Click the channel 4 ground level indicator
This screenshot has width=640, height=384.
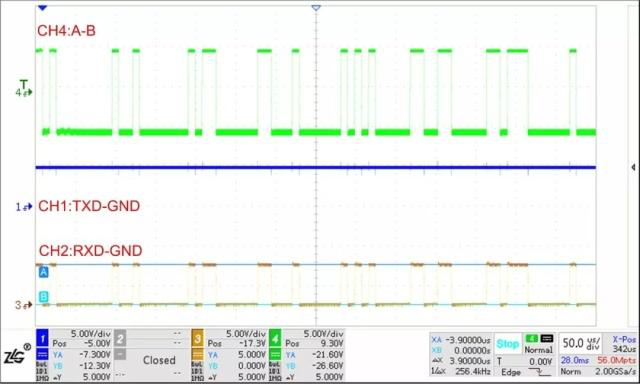point(24,93)
